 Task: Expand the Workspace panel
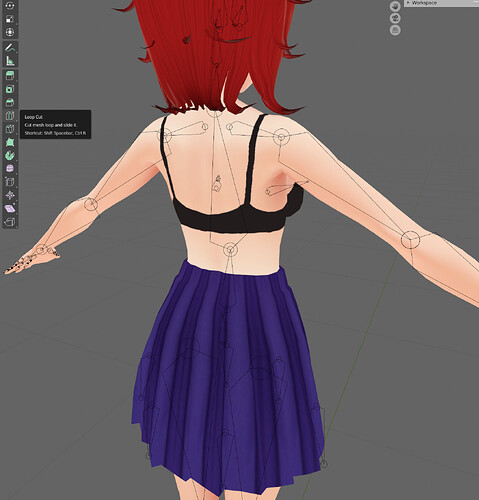441,3
